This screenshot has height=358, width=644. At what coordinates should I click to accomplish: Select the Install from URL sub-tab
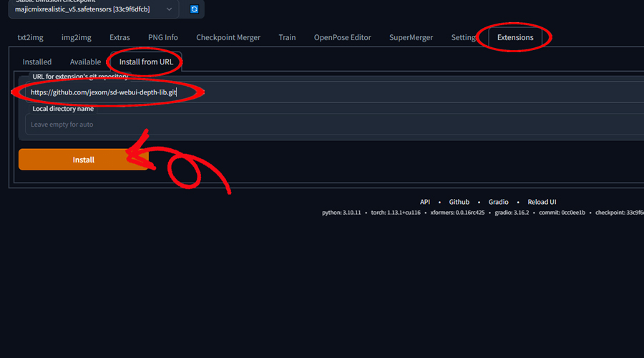point(146,62)
